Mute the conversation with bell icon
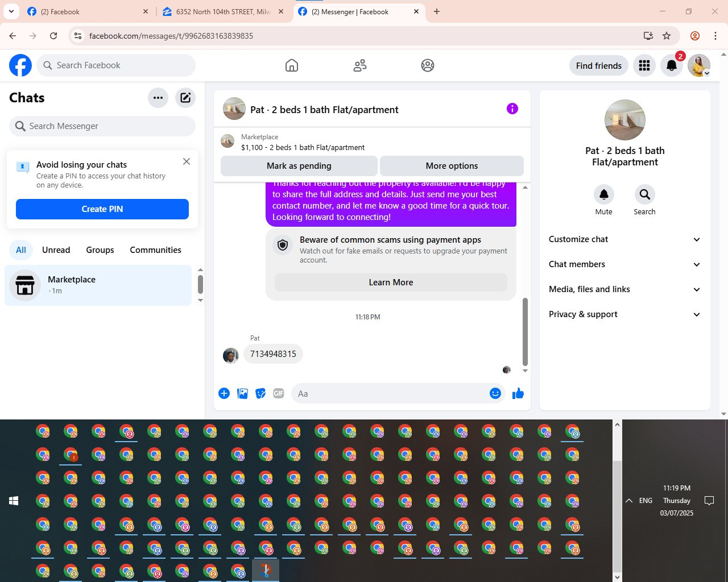 (604, 194)
